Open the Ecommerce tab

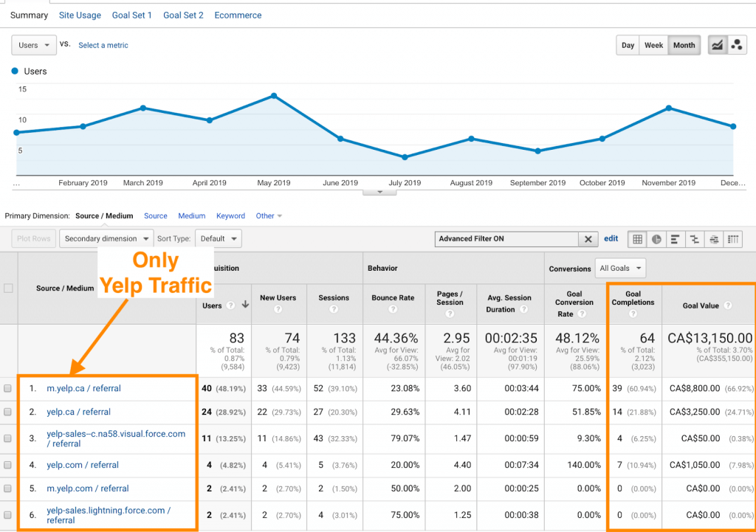pyautogui.click(x=238, y=15)
